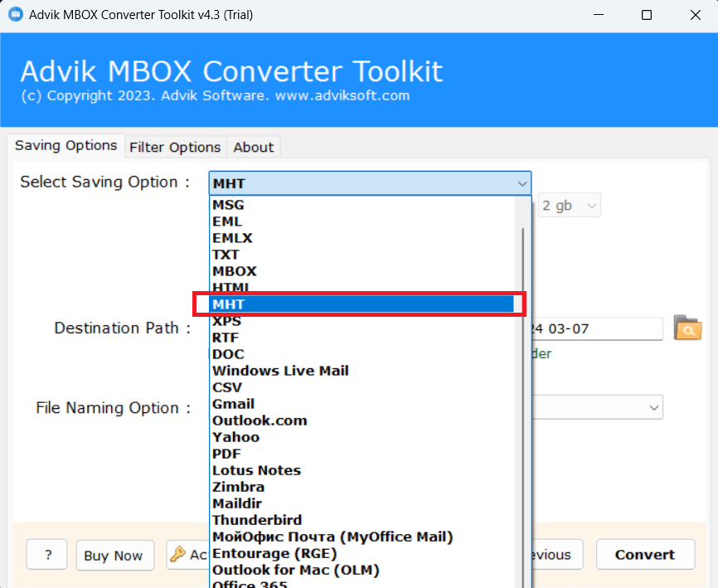Open the Filter Options tab
Screen dimensions: 718x588
(x=175, y=148)
